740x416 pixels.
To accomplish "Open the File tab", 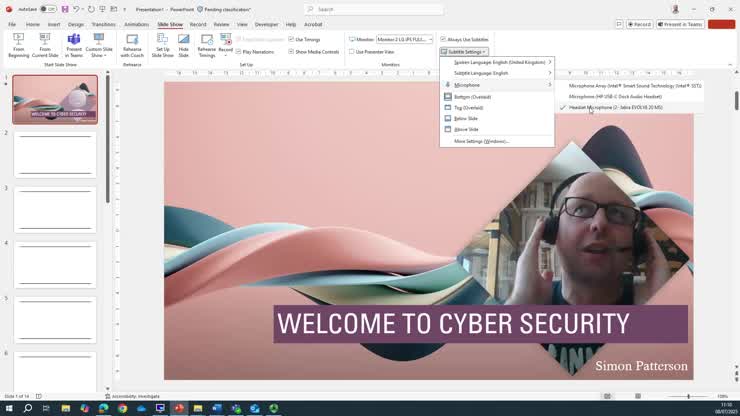I will 12,25.
